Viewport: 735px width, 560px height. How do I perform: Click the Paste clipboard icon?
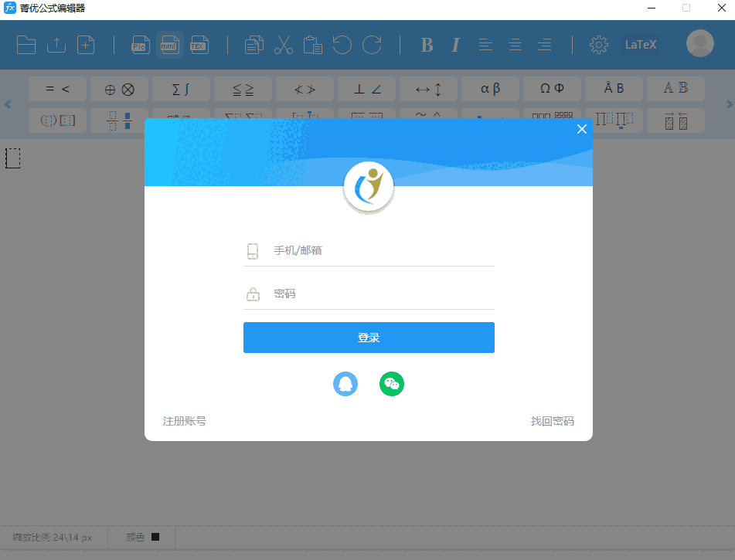(313, 45)
